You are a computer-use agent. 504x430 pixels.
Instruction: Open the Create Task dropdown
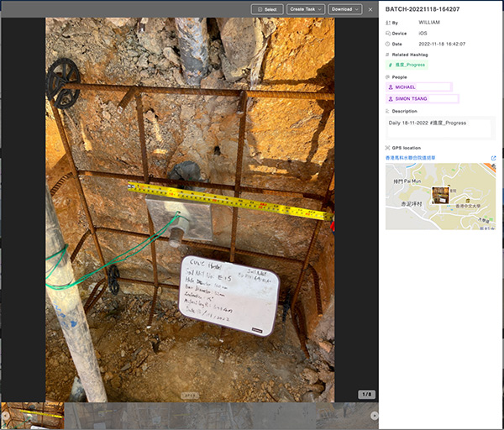coord(305,9)
